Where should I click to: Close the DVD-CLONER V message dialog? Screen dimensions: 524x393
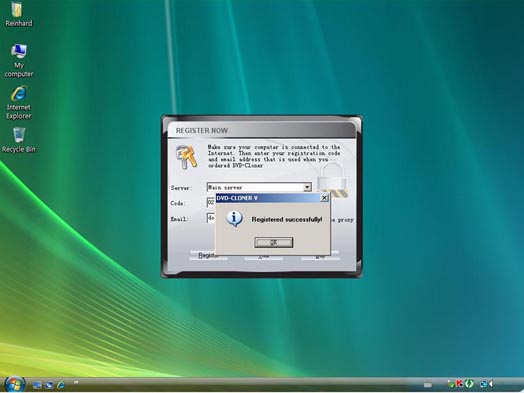(324, 198)
